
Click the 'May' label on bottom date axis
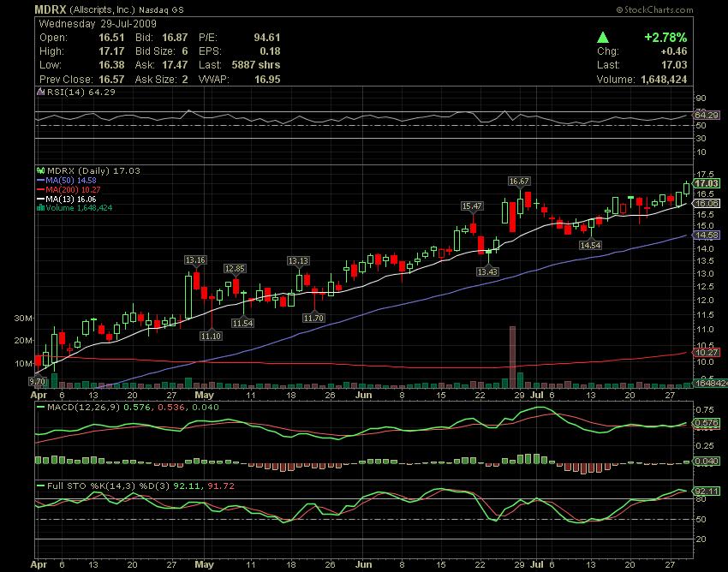pos(205,564)
